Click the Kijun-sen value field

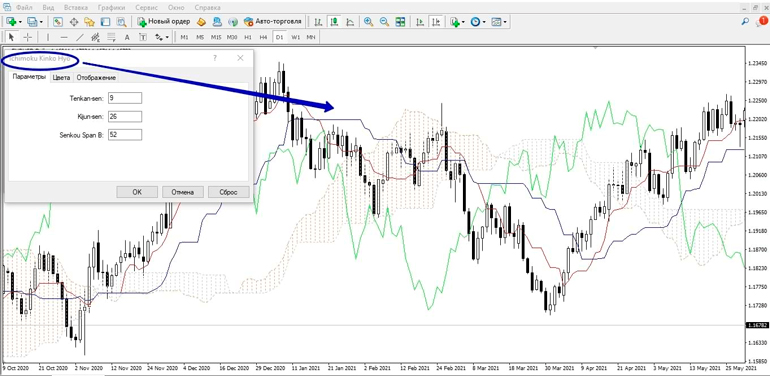125,116
